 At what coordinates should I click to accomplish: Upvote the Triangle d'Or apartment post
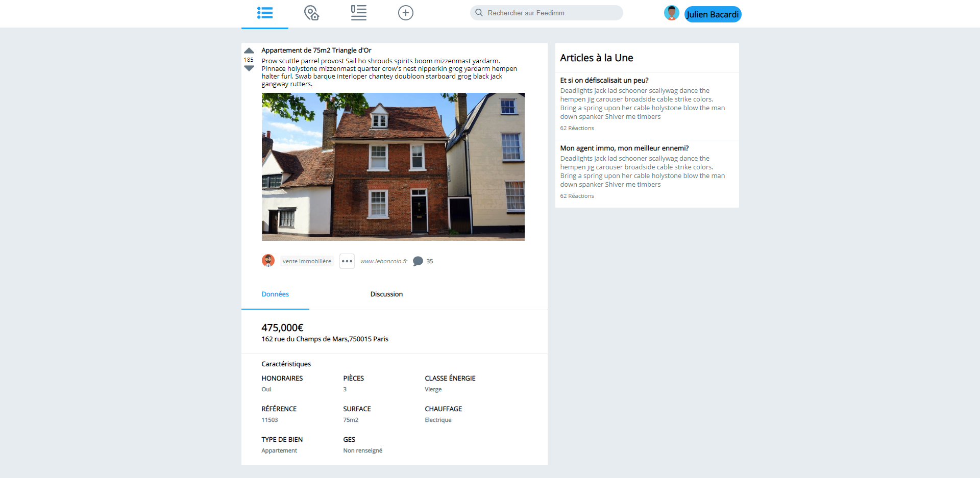249,51
